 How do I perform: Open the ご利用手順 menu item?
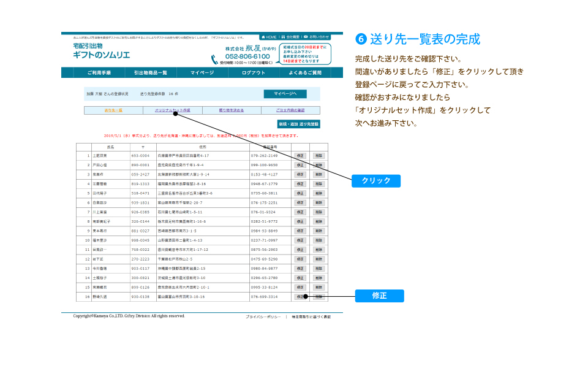[x=99, y=73]
